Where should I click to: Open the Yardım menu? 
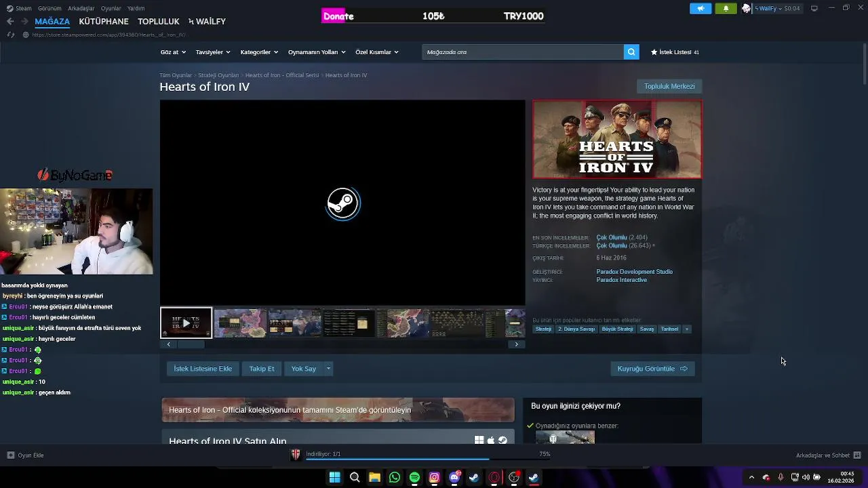tap(136, 8)
